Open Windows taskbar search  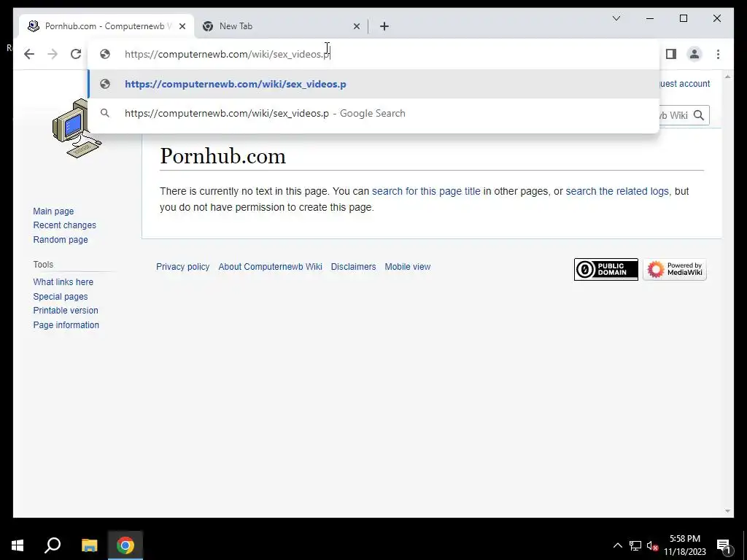[53, 545]
